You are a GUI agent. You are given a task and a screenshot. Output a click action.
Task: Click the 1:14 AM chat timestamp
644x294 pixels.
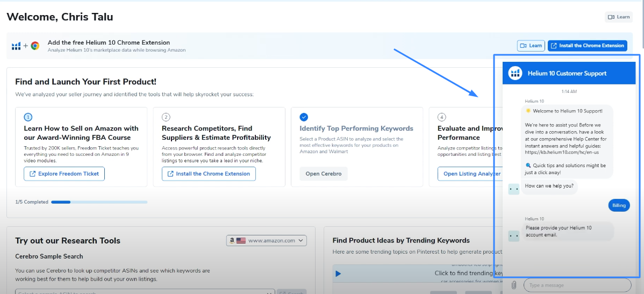pos(569,91)
